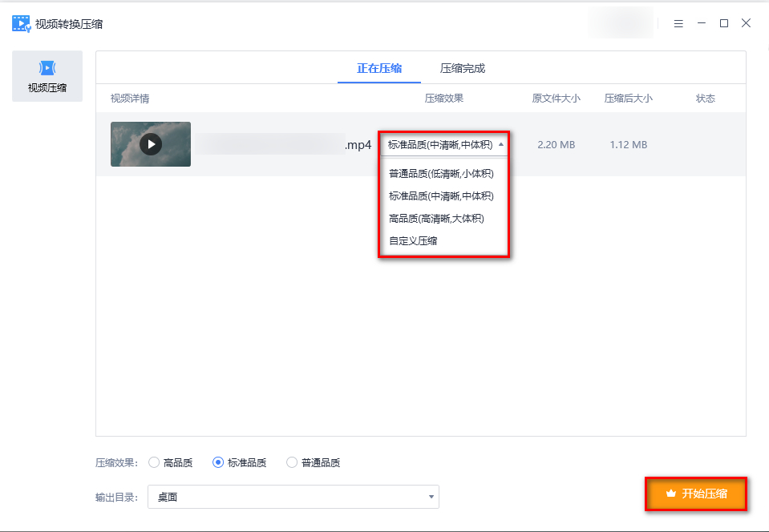The image size is (769, 532).
Task: Click the crown icon on the 开始压缩 button
Action: click(x=670, y=494)
